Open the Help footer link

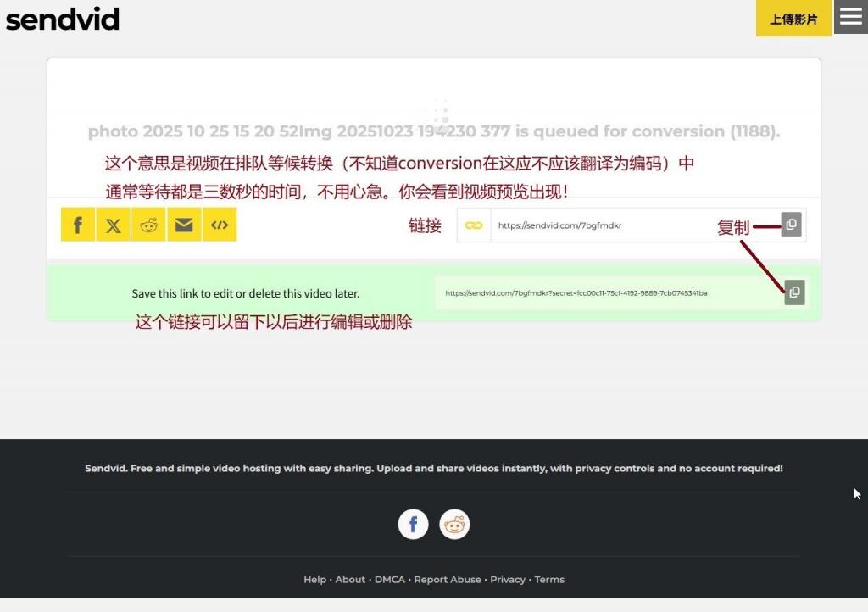click(314, 580)
